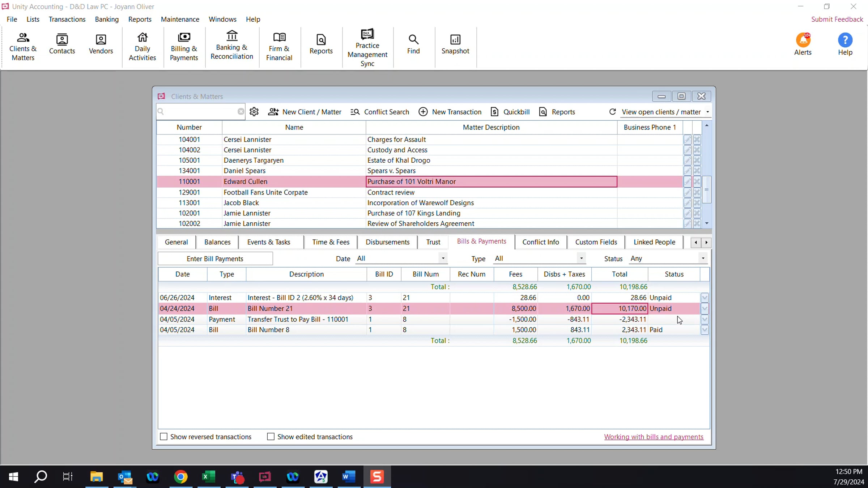The width and height of the screenshot is (868, 488).
Task: Expand row options for Bill Number 21
Action: [704, 309]
